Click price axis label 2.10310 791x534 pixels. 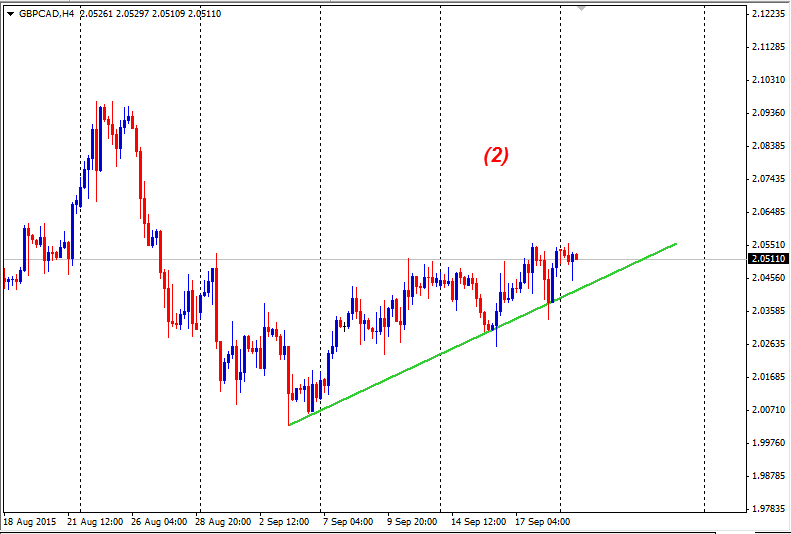[768, 80]
